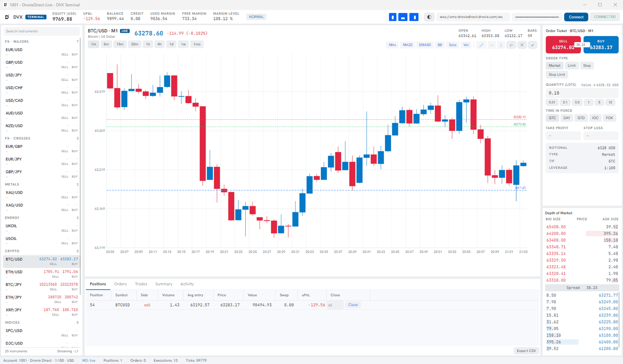This screenshot has width=623, height=364.
Task: Toggle the MAs indicator
Action: (x=392, y=45)
